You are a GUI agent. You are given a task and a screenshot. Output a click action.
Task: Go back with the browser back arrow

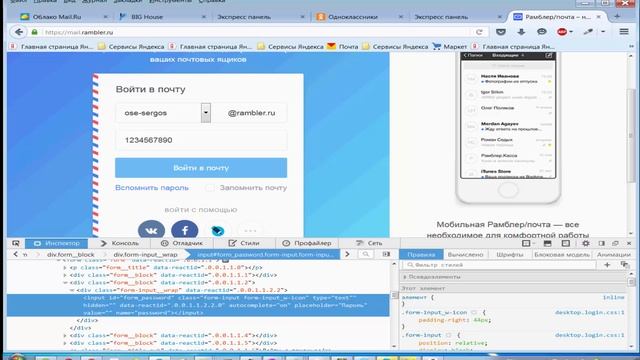click(18, 32)
